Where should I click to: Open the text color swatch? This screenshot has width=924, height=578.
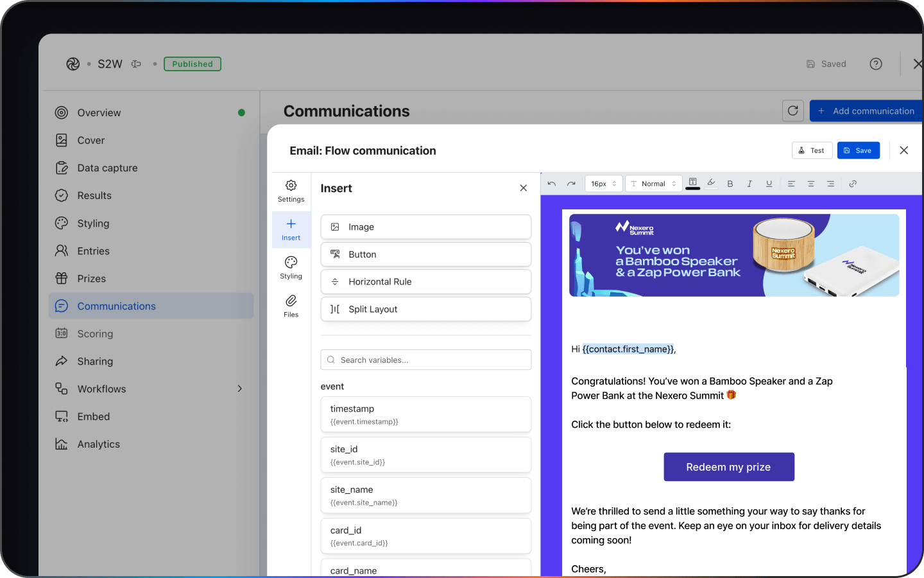693,184
